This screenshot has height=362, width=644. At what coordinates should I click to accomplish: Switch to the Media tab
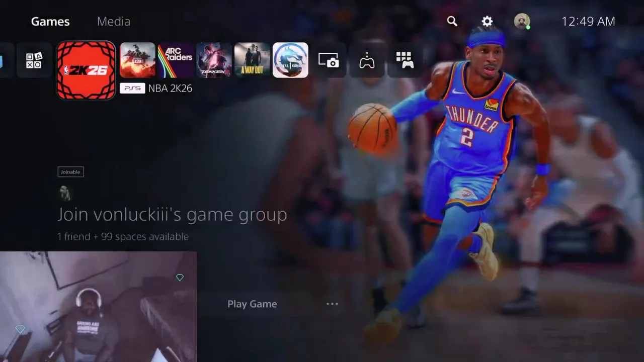[114, 22]
